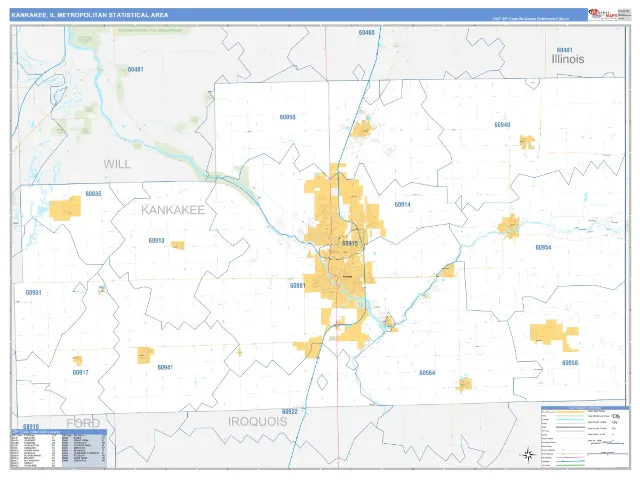Click the yellow city area above 60958

pos(554,335)
